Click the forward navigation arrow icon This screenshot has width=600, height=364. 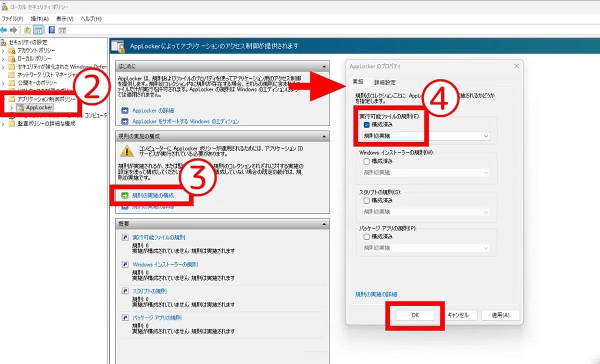[13, 30]
